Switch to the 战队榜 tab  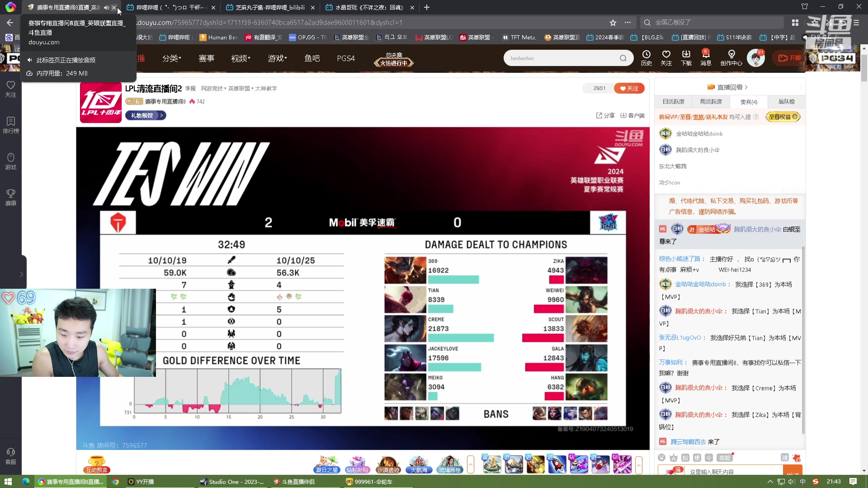point(787,102)
